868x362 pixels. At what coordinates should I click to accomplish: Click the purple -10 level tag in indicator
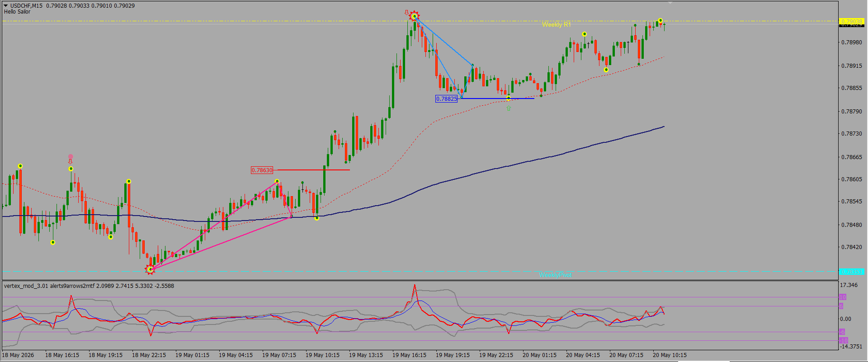point(843,340)
